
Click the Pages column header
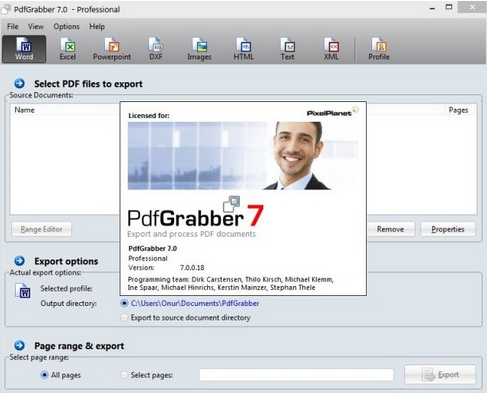pos(458,110)
